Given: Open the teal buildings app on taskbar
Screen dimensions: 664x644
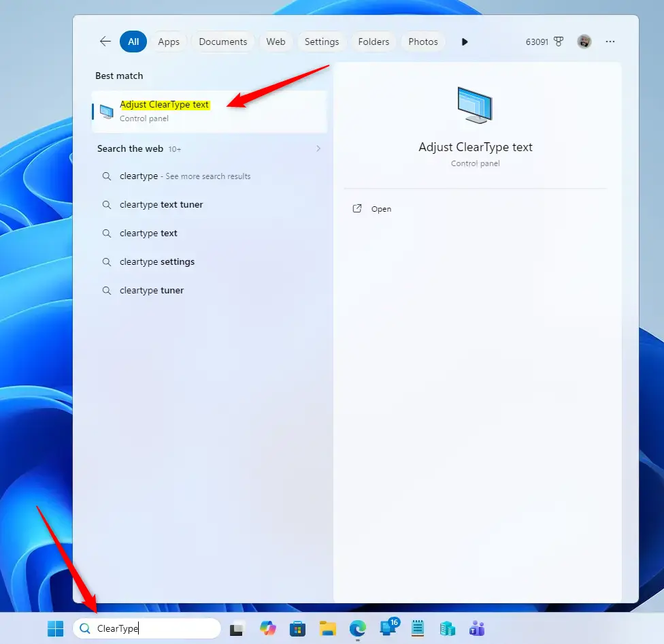Looking at the screenshot, I should click(448, 629).
